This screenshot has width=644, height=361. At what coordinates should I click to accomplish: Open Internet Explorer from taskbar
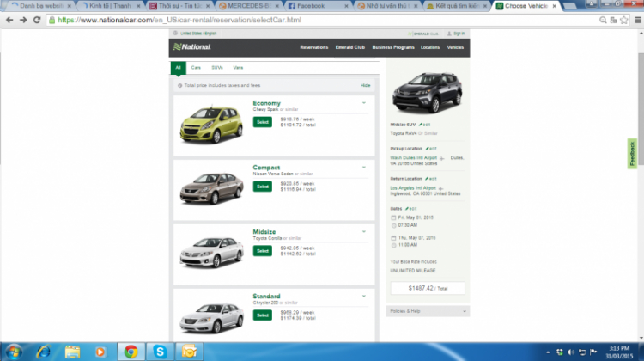point(43,352)
